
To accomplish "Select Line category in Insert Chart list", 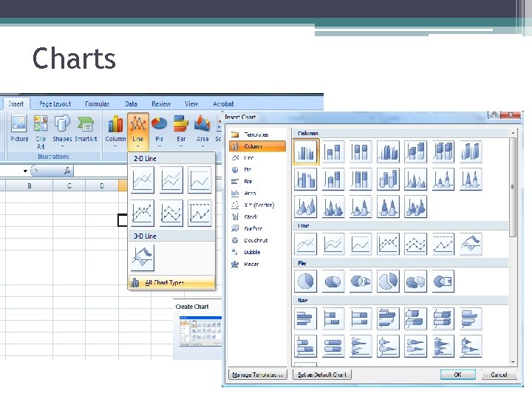I will tap(257, 158).
